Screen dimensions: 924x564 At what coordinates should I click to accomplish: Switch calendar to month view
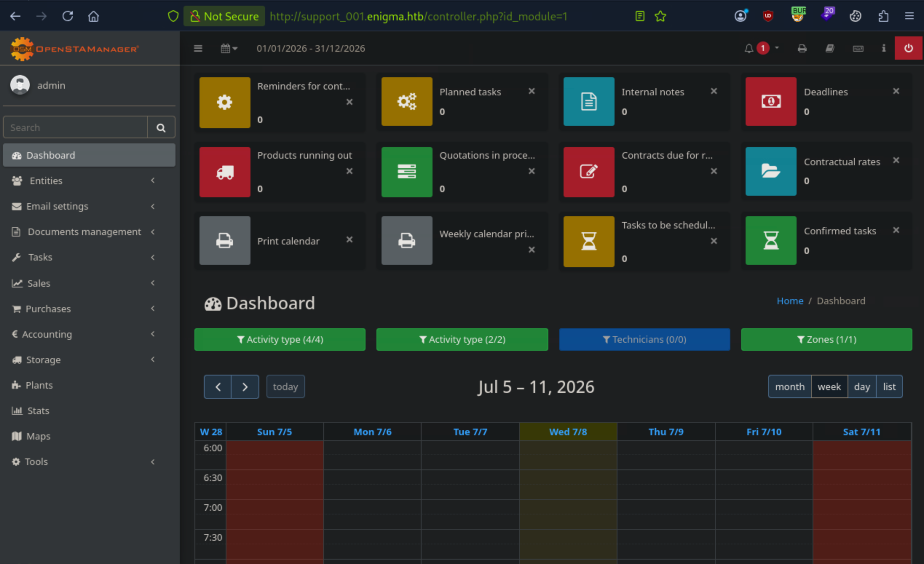point(789,386)
